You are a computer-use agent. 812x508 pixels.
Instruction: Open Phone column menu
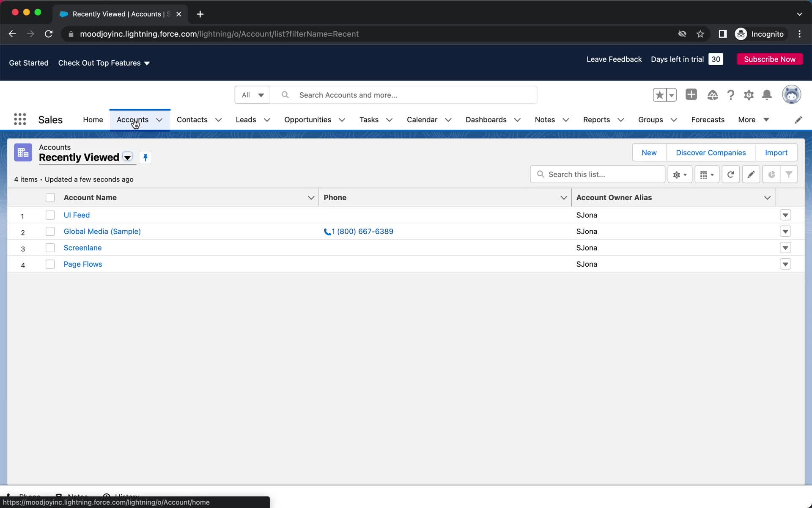(563, 198)
